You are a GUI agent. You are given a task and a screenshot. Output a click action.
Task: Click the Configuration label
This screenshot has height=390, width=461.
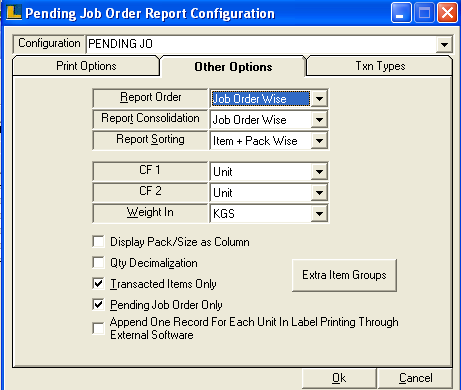tap(49, 43)
